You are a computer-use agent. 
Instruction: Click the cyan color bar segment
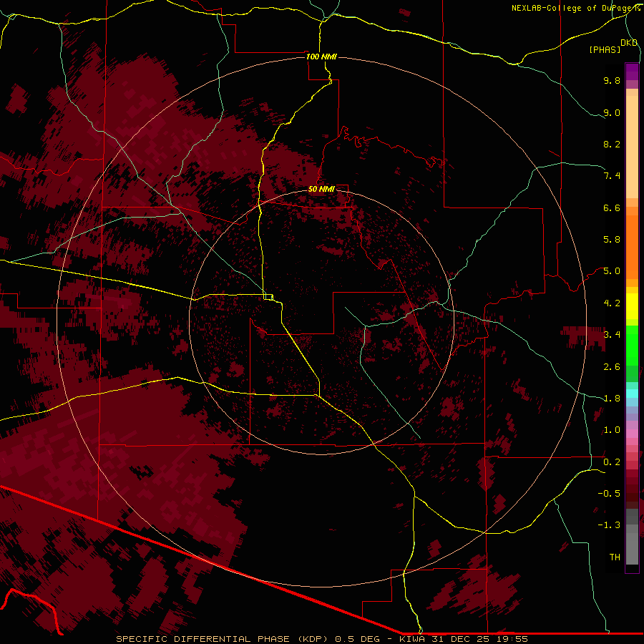point(632,394)
